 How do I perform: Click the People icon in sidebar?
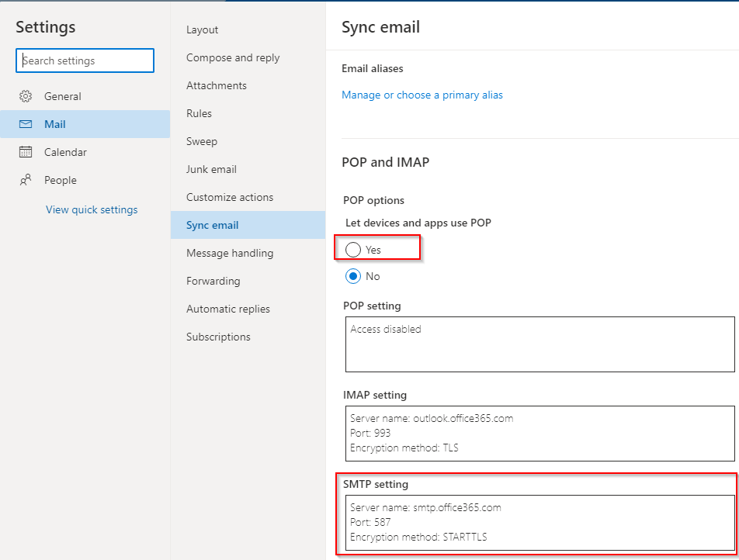[26, 180]
